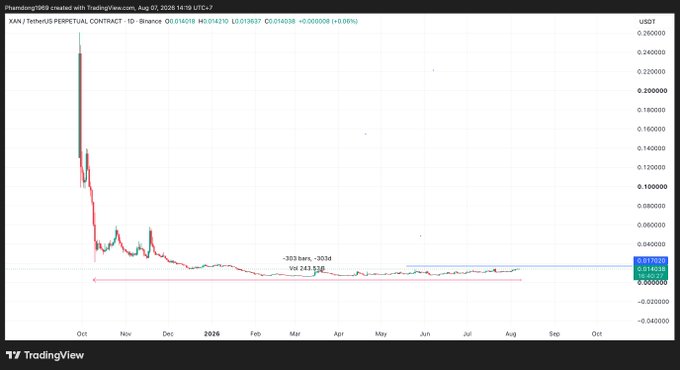
Task: Click the low value L0.013637
Action: (x=246, y=21)
